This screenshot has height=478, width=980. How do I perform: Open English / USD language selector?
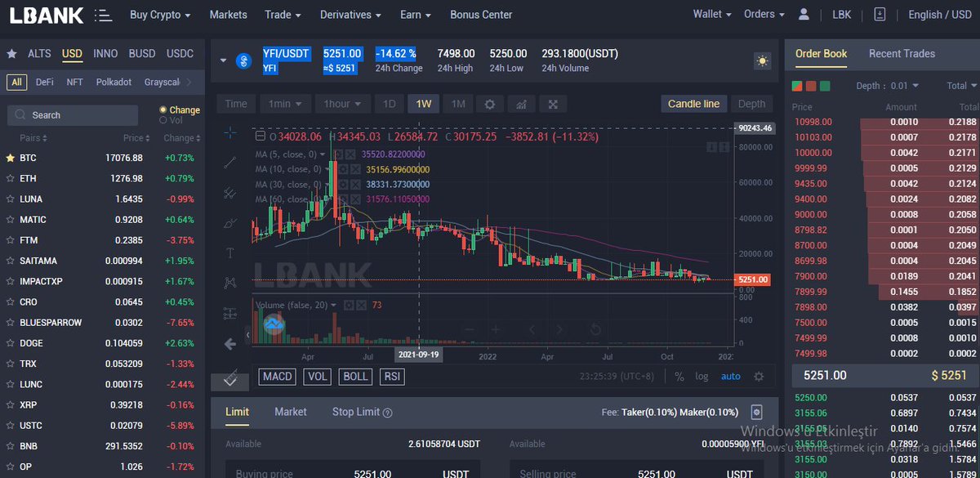point(940,15)
